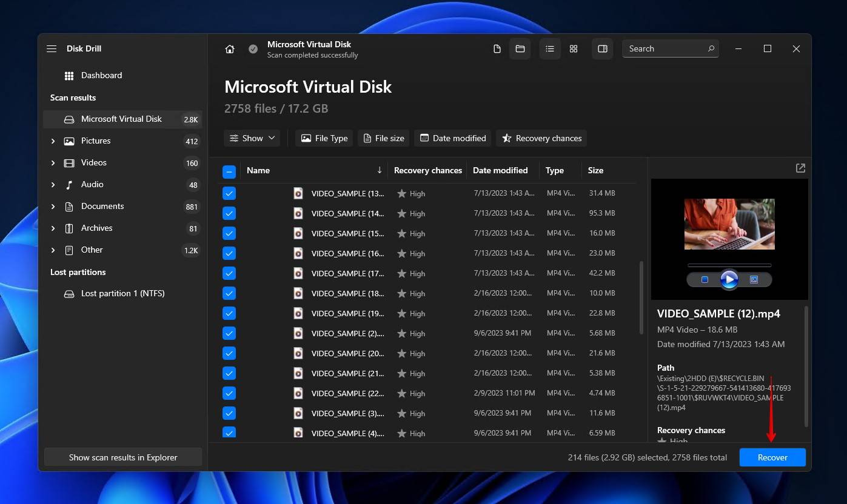This screenshot has height=504, width=847.
Task: Click into the Search field
Action: pos(664,49)
